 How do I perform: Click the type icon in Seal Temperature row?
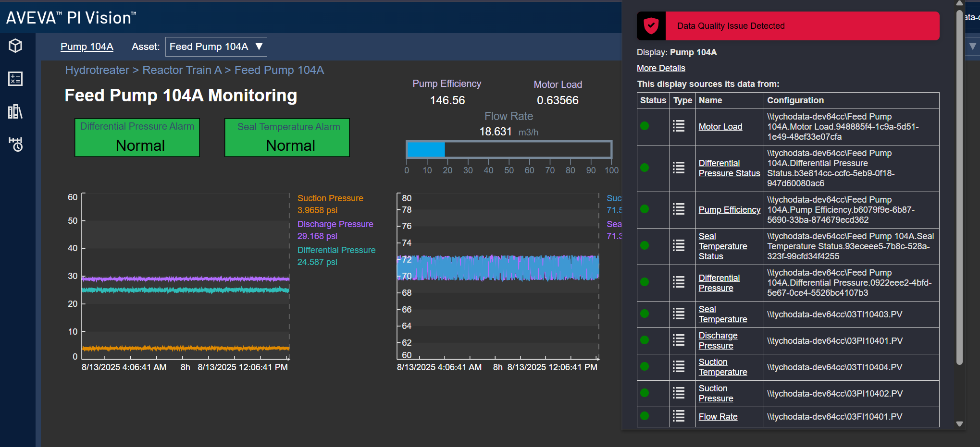[679, 314]
